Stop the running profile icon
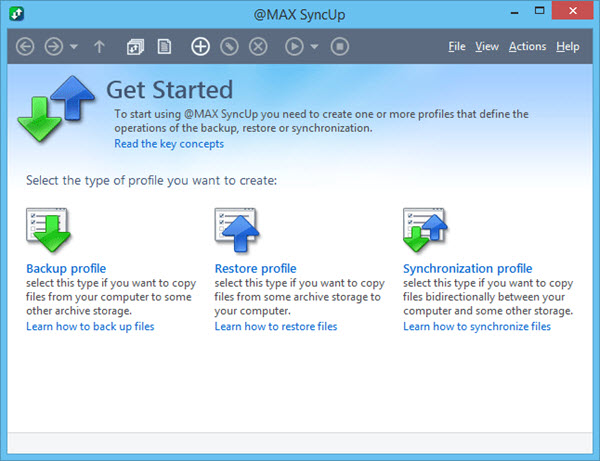This screenshot has height=461, width=600. point(340,47)
